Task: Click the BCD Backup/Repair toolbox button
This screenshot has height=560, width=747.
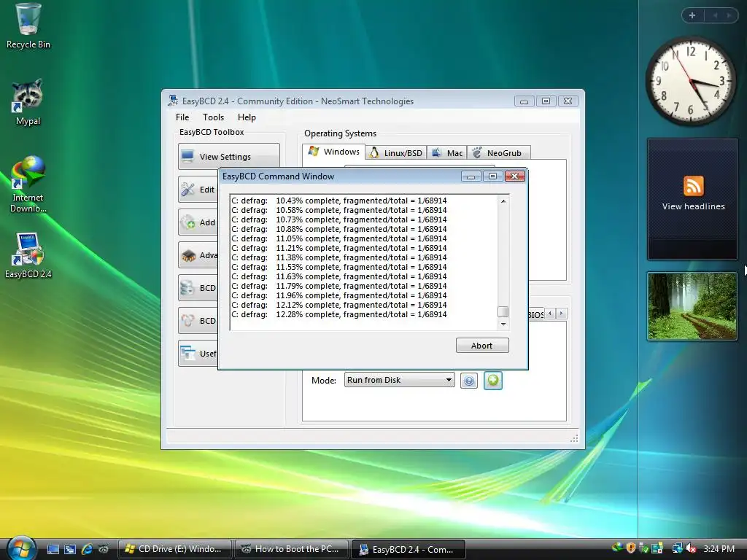Action: point(198,288)
